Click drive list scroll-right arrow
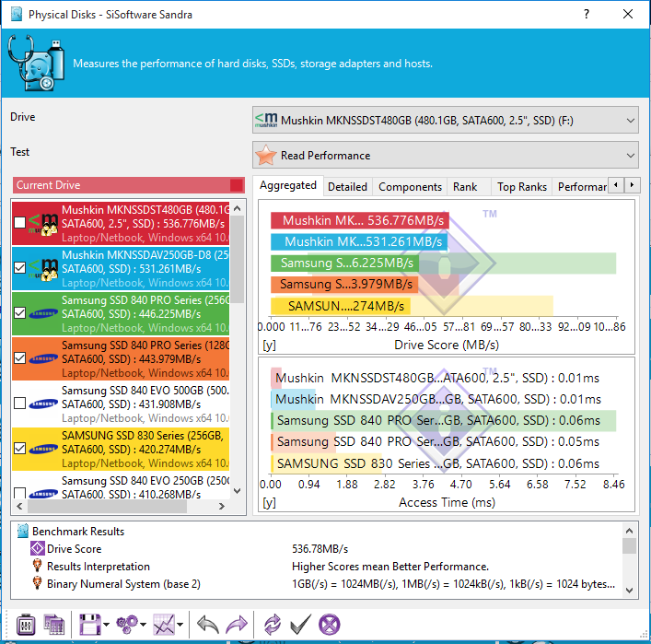Image resolution: width=651 pixels, height=644 pixels. [x=222, y=506]
